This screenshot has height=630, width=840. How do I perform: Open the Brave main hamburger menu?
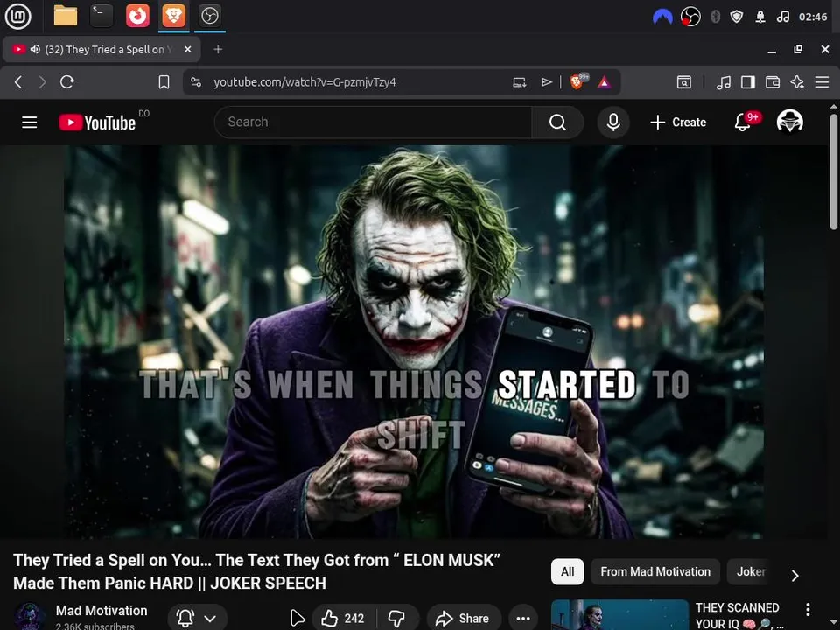pyautogui.click(x=822, y=82)
